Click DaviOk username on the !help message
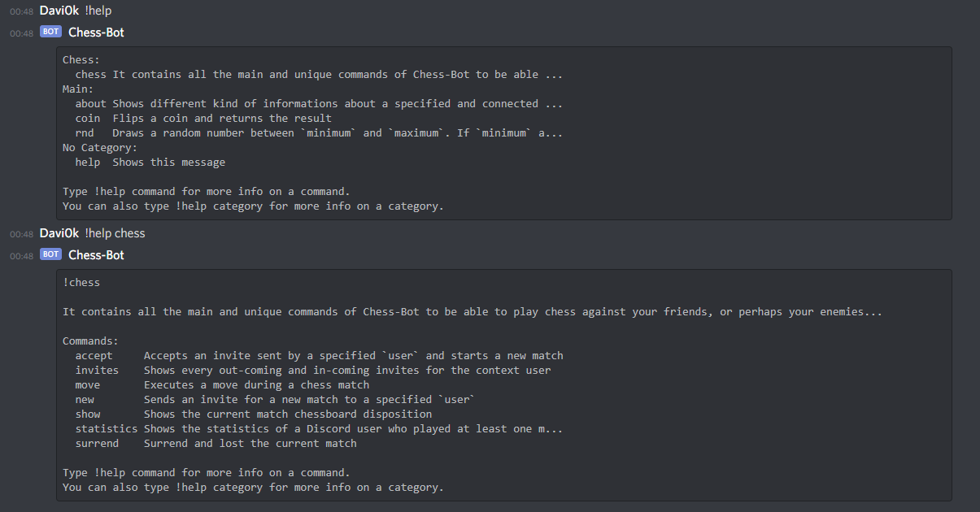980x512 pixels. coord(59,11)
